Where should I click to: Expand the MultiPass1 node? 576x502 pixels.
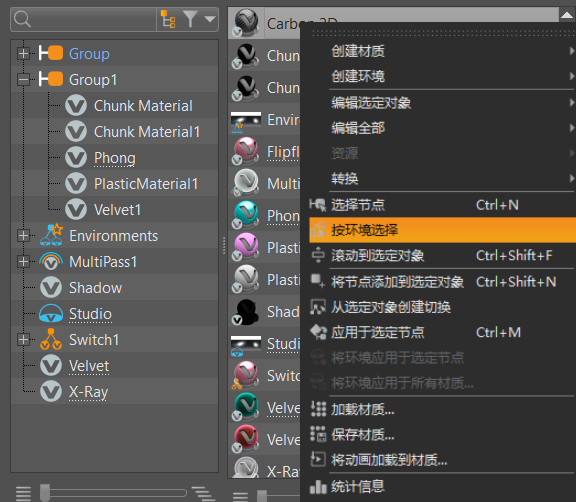click(23, 261)
